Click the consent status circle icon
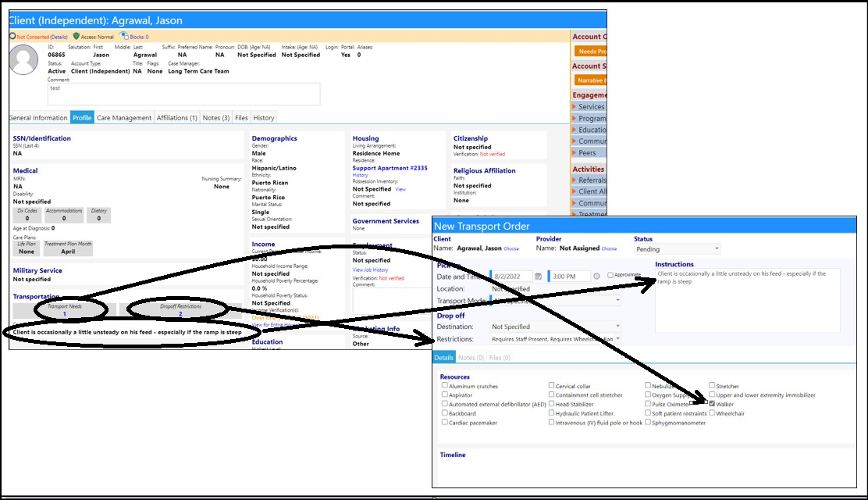Viewport: 868px width, 500px height. pyautogui.click(x=12, y=36)
